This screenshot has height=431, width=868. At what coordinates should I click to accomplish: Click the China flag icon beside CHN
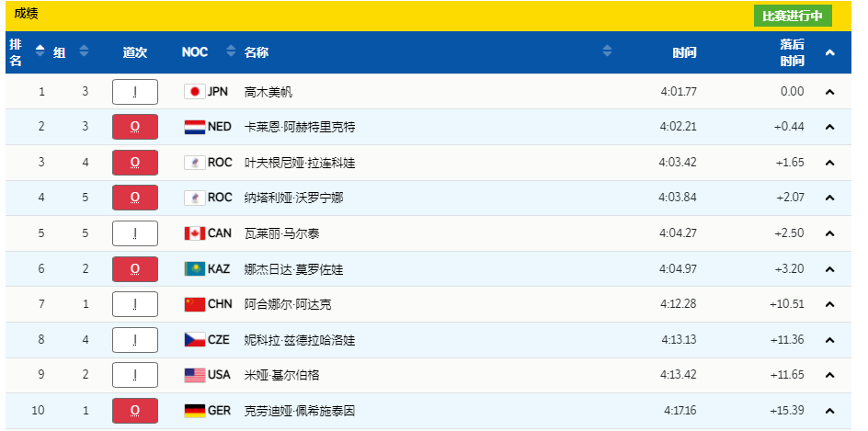[194, 304]
